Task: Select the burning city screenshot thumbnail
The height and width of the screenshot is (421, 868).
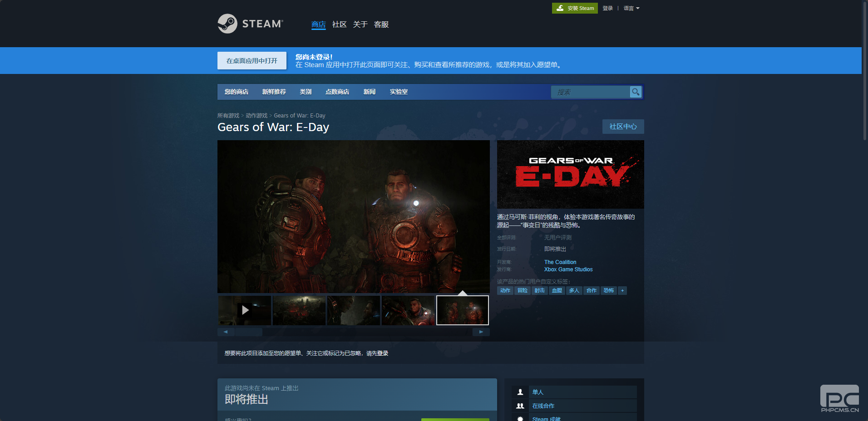Action: point(299,310)
